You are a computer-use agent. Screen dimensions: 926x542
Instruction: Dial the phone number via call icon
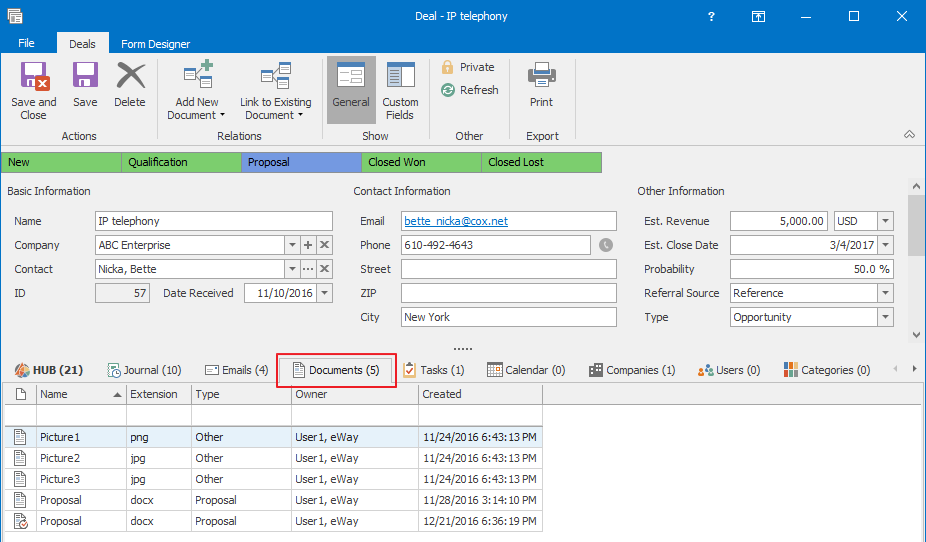point(606,245)
